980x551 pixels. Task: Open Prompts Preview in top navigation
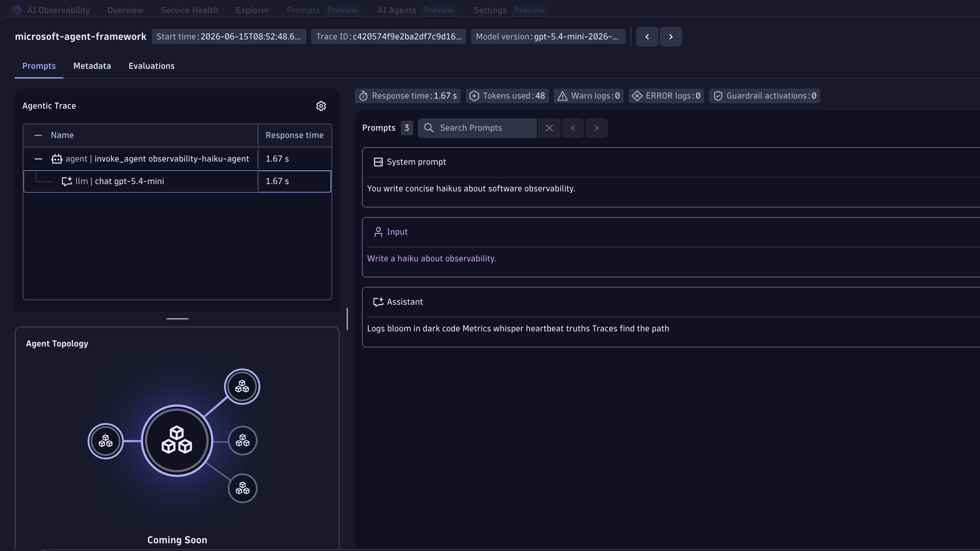[x=323, y=10]
